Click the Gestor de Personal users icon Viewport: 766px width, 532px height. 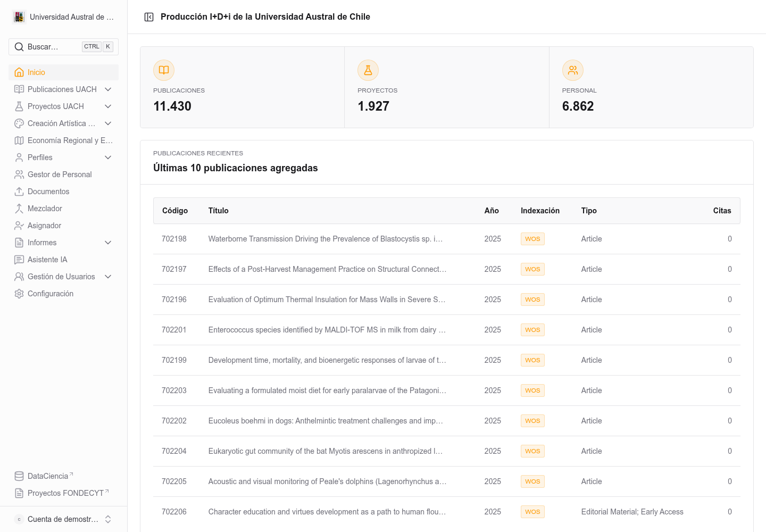(x=19, y=174)
